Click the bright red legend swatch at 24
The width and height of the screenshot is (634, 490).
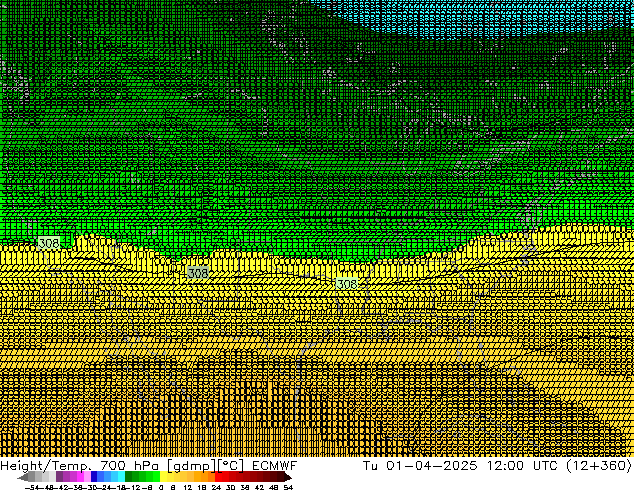click(218, 477)
